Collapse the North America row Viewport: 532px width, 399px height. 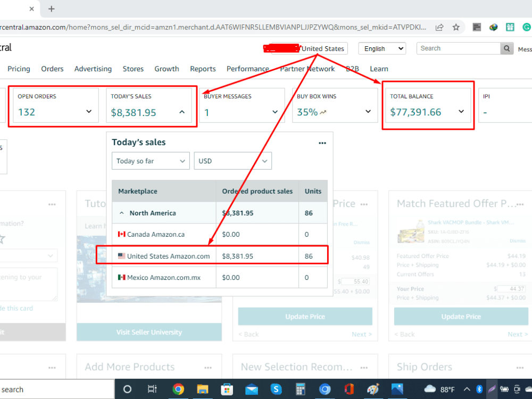(x=122, y=213)
